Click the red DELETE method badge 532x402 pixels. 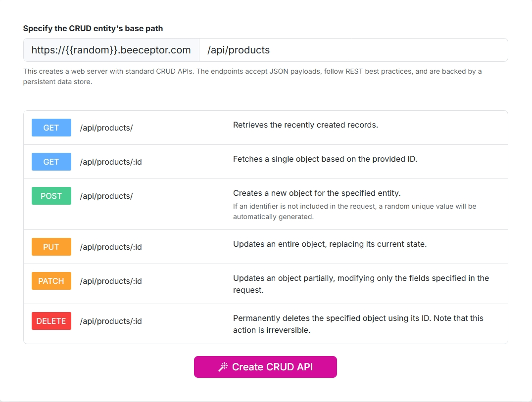click(x=51, y=321)
